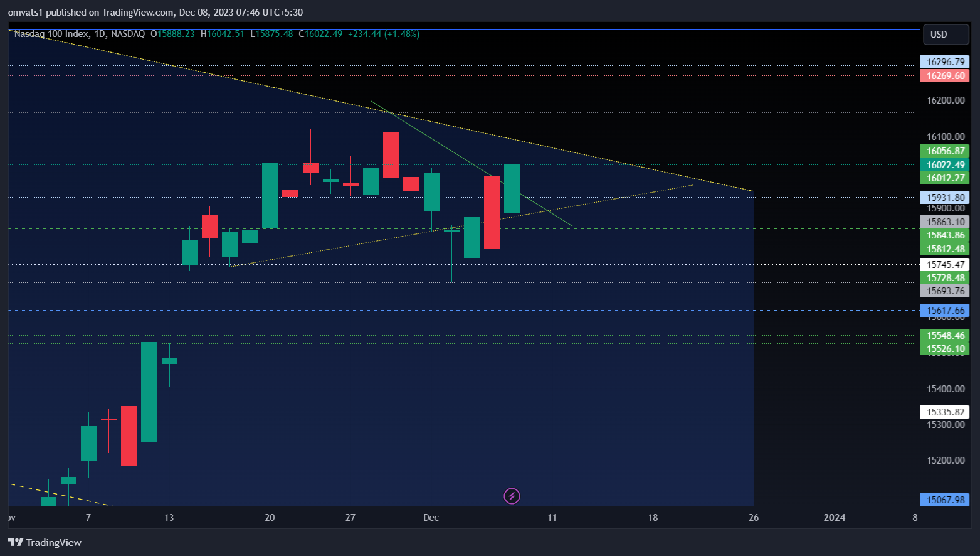980x556 pixels.
Task: Select the 16296.79 price label
Action: click(945, 62)
